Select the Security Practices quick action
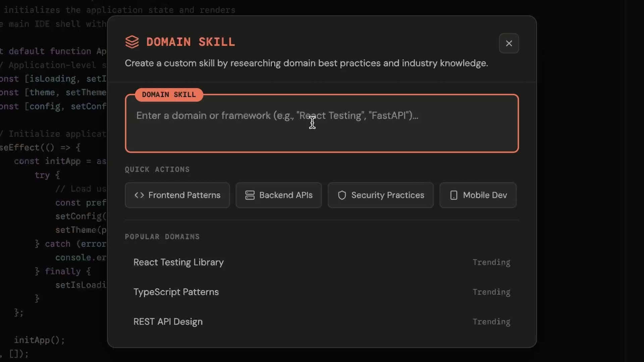The height and width of the screenshot is (362, 644). (x=380, y=195)
